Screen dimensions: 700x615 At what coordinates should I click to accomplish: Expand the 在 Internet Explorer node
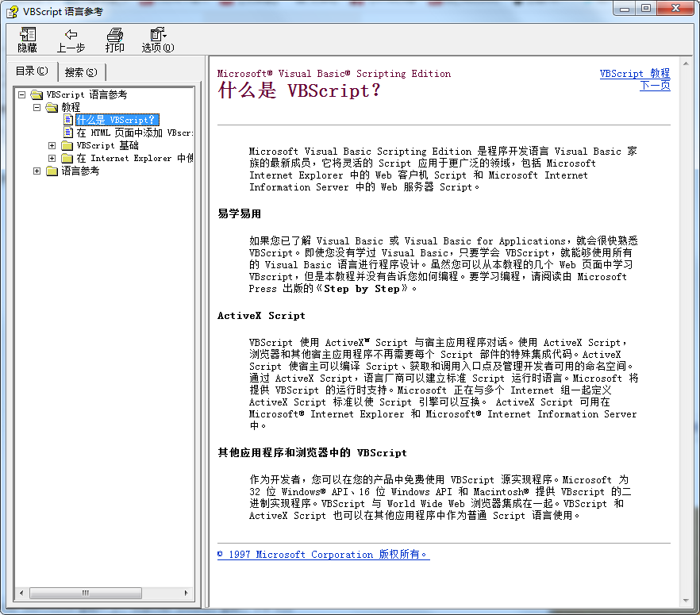click(50, 157)
